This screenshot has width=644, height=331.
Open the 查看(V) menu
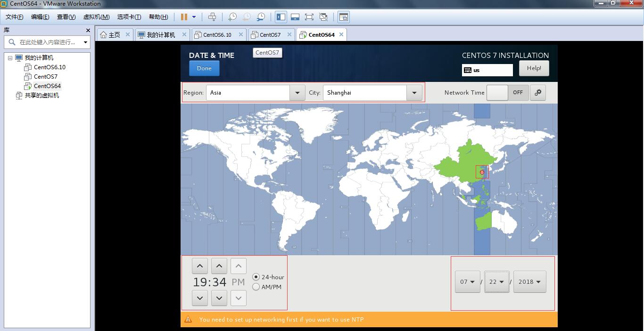click(x=66, y=17)
